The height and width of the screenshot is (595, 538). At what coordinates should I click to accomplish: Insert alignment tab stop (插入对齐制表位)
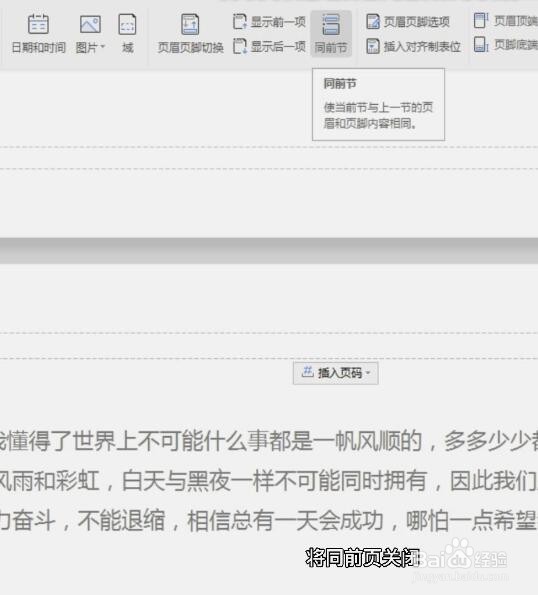pos(413,47)
